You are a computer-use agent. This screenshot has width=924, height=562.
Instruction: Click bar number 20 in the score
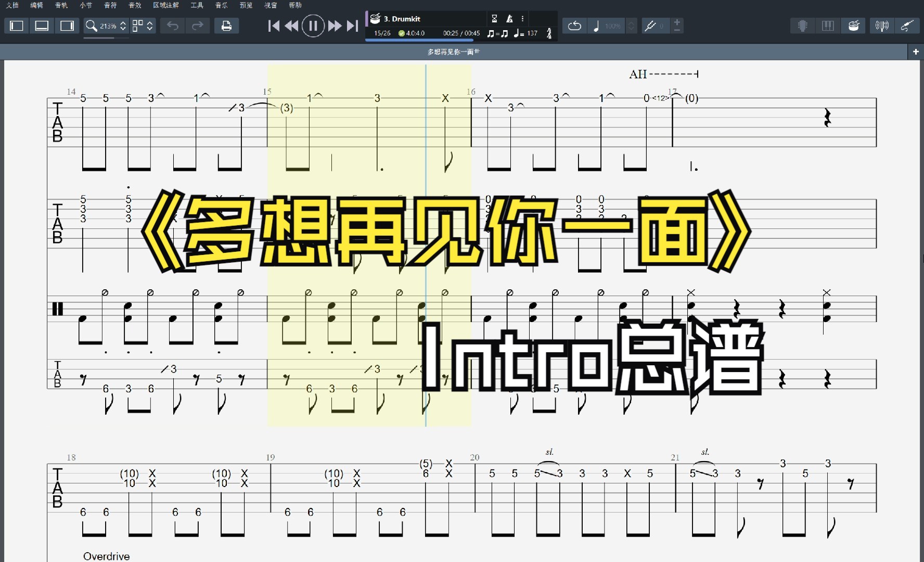pyautogui.click(x=474, y=457)
